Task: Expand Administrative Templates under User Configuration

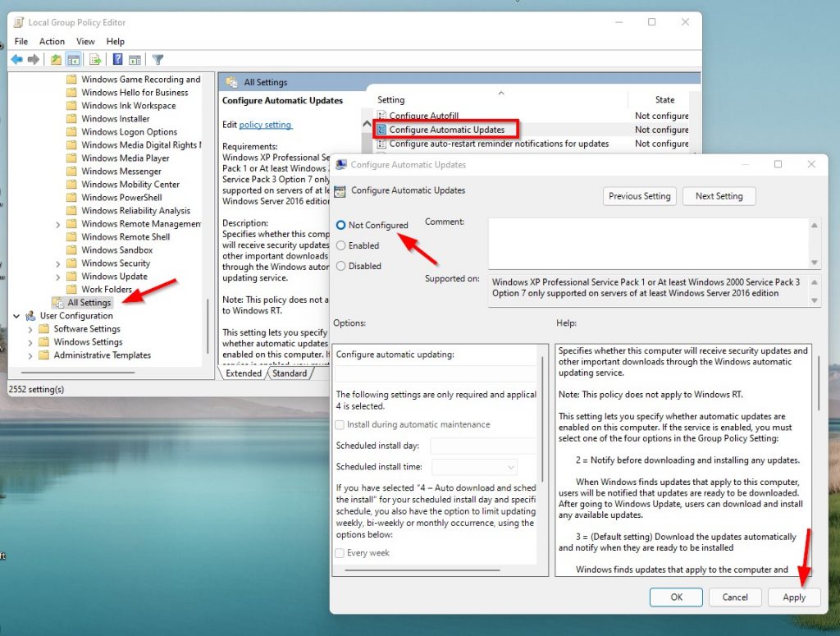Action: coord(30,356)
